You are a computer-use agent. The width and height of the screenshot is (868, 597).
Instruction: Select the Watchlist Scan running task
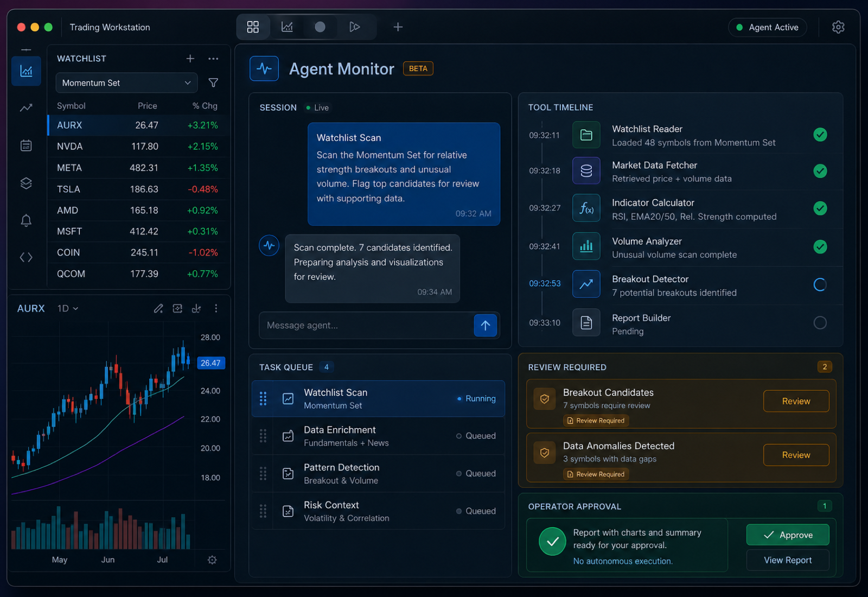pyautogui.click(x=378, y=398)
